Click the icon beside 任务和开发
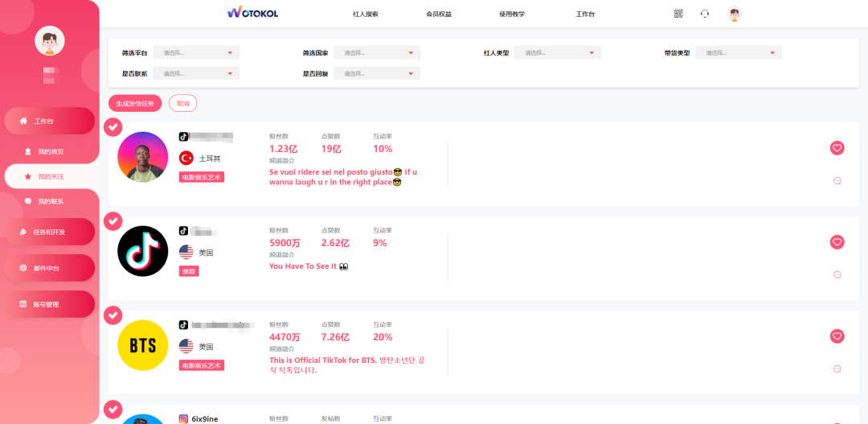The height and width of the screenshot is (424, 868). tap(23, 232)
